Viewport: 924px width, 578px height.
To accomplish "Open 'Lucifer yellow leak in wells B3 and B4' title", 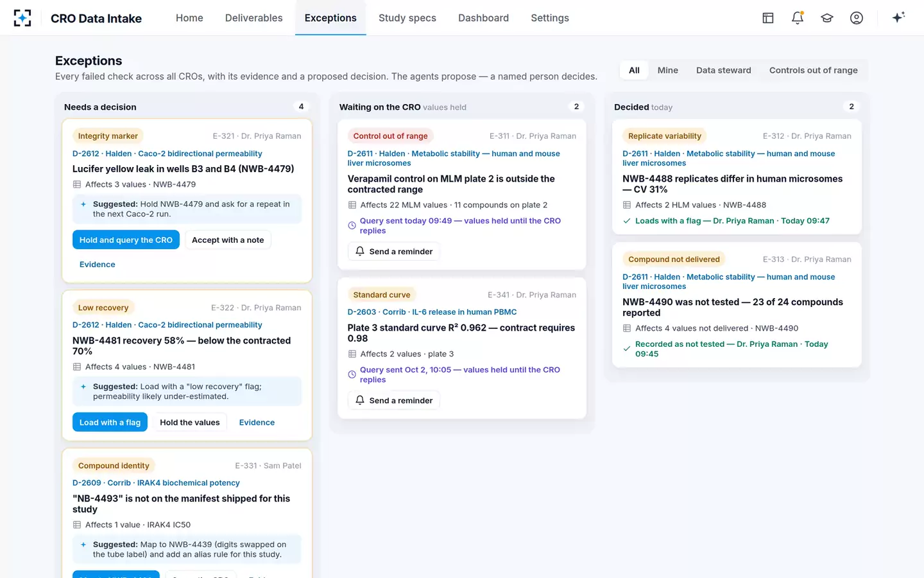I will [183, 169].
